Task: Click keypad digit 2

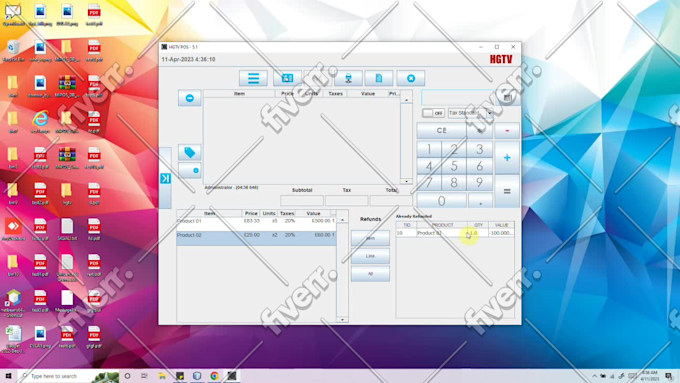Action: [454, 149]
